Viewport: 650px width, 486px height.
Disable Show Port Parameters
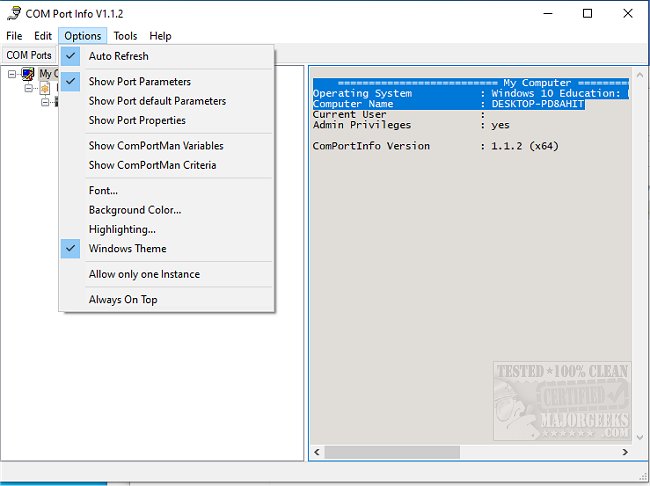(139, 81)
